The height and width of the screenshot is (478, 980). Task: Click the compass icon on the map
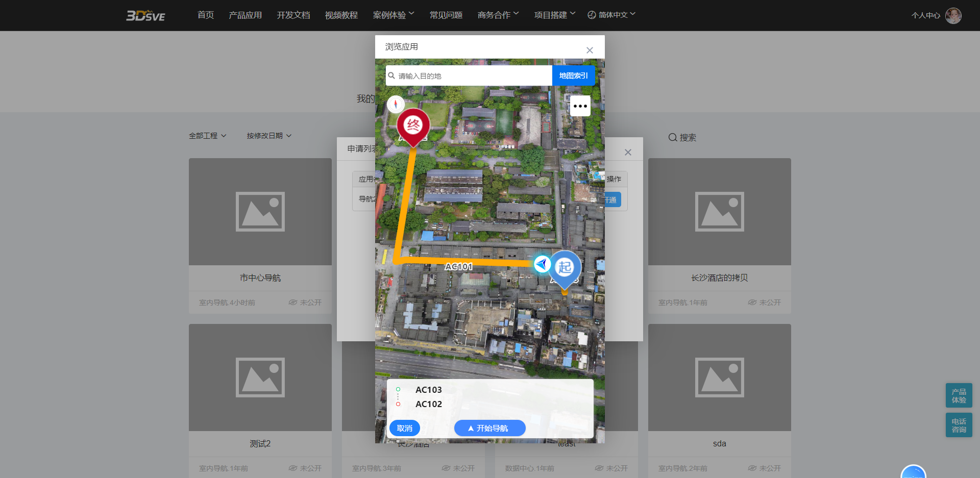coord(396,104)
